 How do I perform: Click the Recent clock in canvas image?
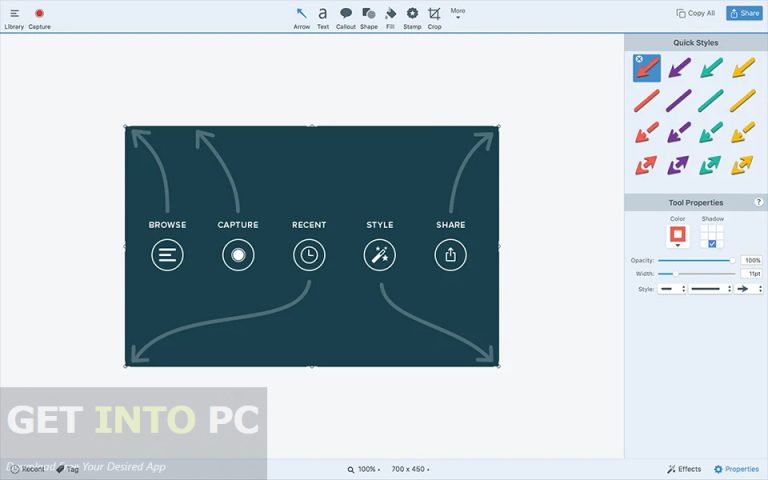coord(309,255)
